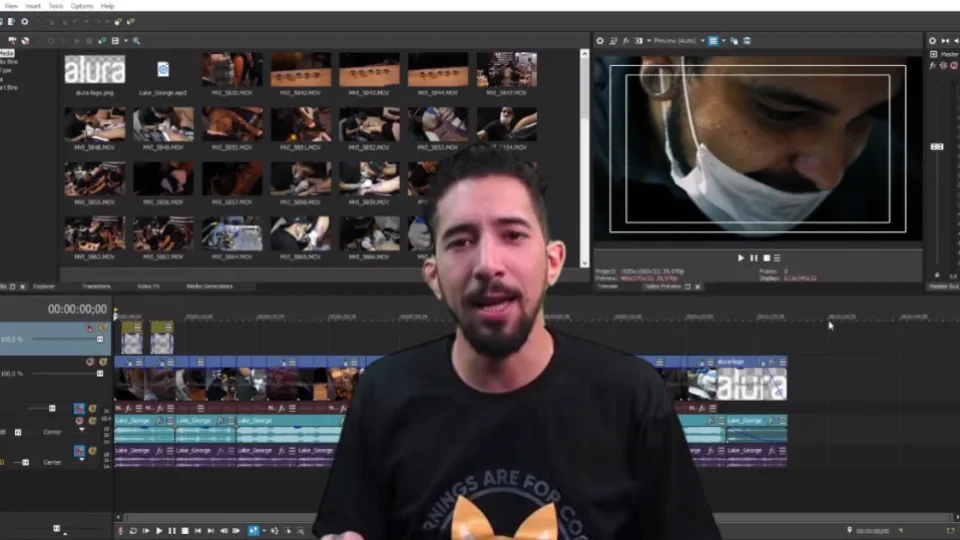Click the 00:00:00;00 timecode display
The width and height of the screenshot is (960, 540).
[77, 309]
